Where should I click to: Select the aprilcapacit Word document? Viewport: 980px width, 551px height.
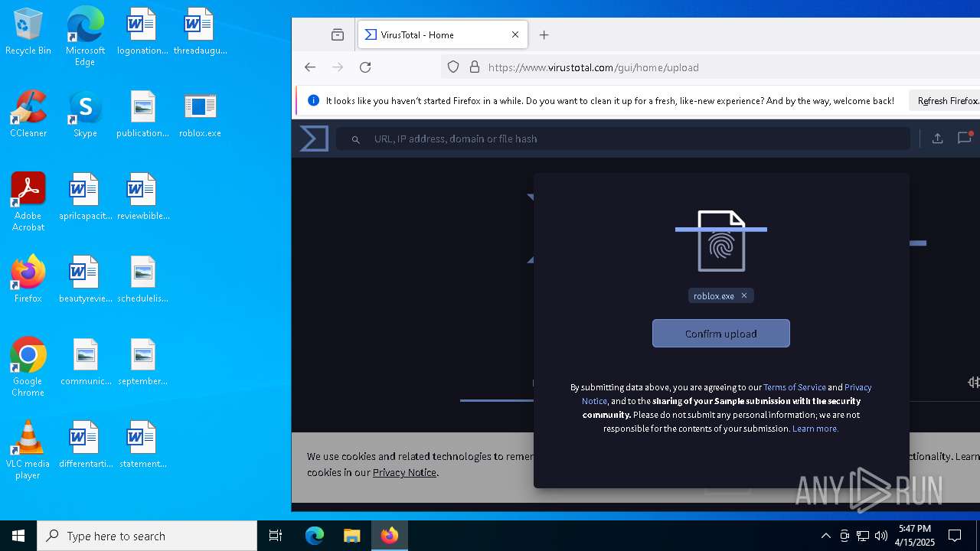pyautogui.click(x=85, y=197)
